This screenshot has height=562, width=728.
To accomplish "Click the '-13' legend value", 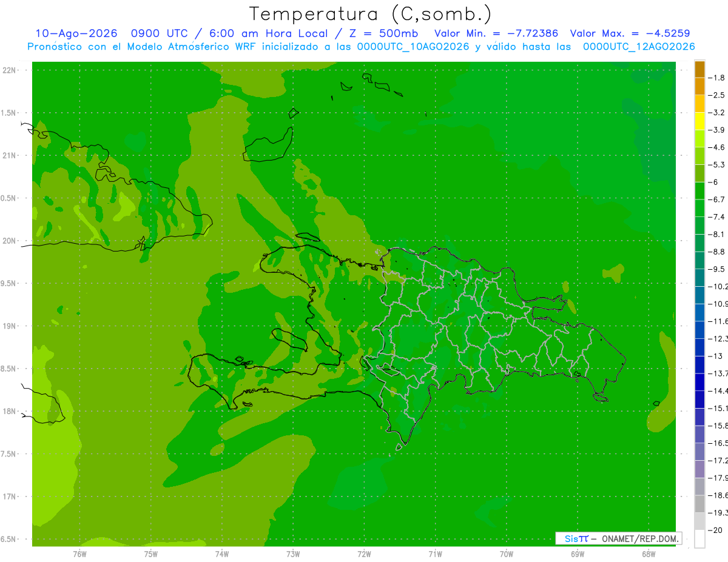I will (715, 356).
